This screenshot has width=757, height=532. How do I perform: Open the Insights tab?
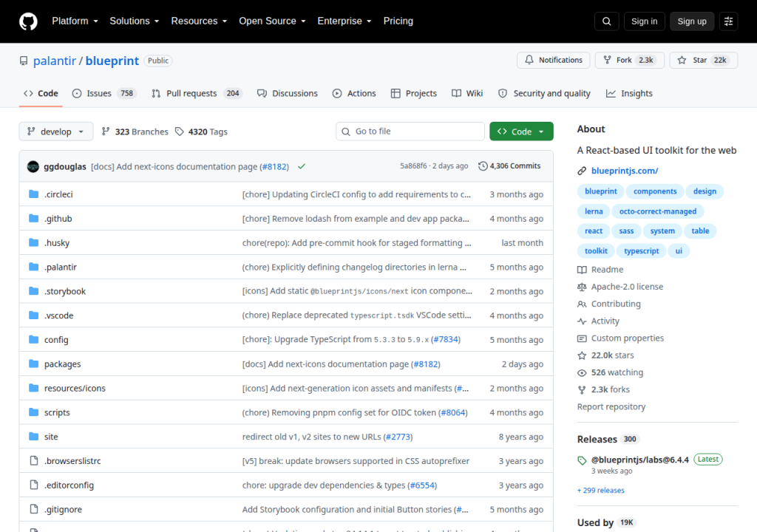coord(629,93)
